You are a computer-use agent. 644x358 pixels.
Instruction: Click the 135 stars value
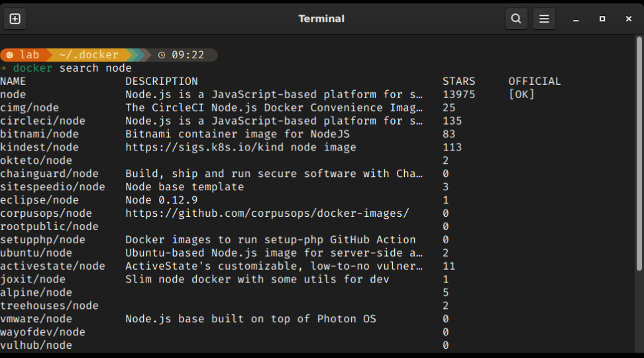(453, 121)
